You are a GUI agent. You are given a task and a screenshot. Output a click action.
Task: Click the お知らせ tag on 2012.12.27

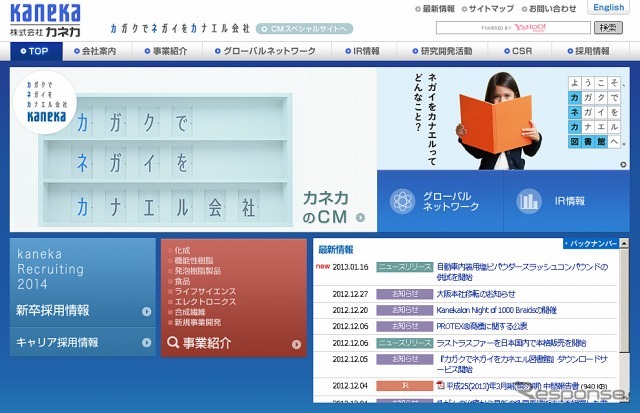(x=404, y=294)
